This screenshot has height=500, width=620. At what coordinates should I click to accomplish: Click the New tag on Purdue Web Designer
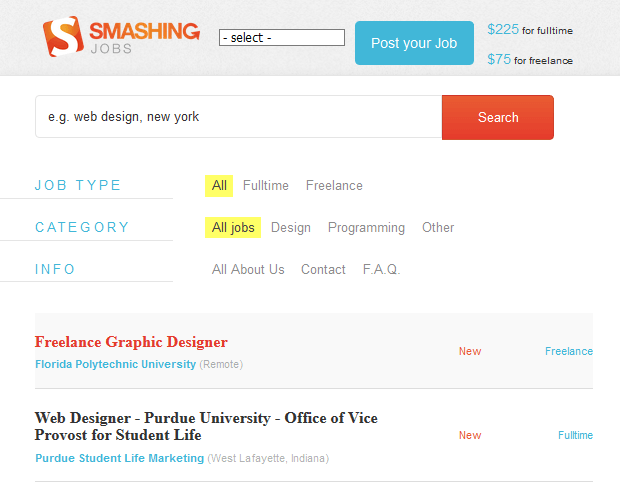[x=470, y=435]
